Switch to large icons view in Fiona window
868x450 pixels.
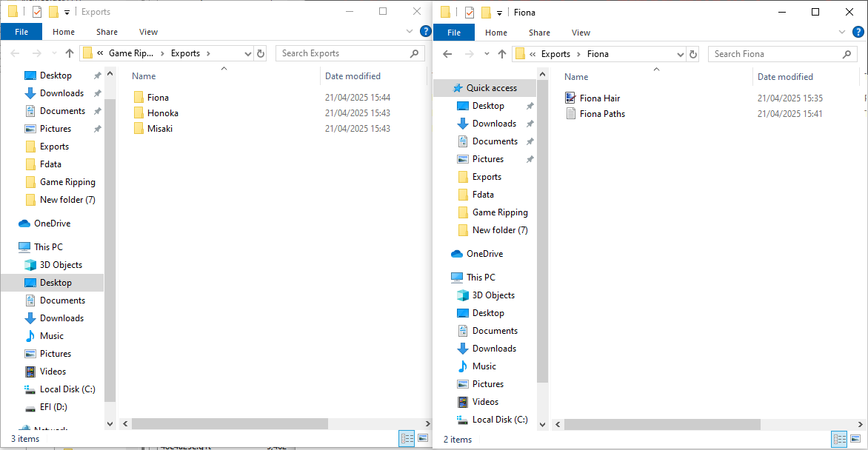[856, 440]
